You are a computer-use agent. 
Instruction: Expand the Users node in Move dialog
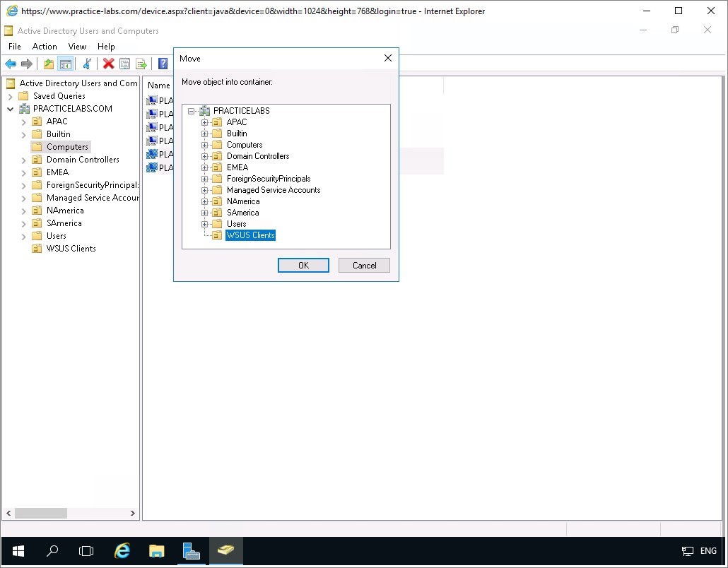pyautogui.click(x=205, y=224)
